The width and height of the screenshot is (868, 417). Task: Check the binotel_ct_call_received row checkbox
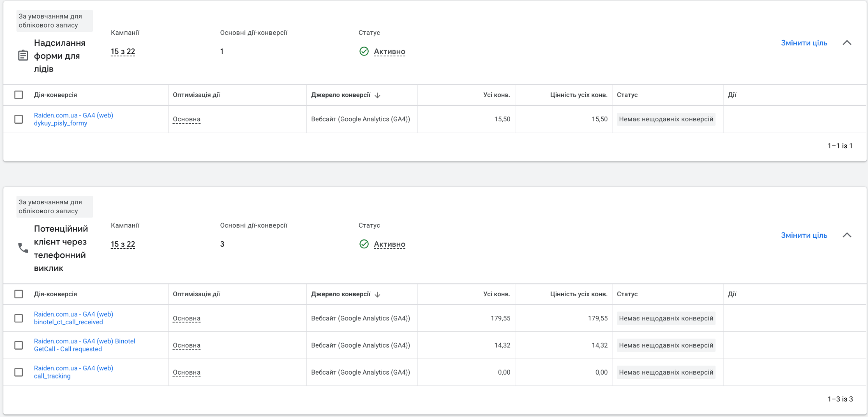coord(19,318)
